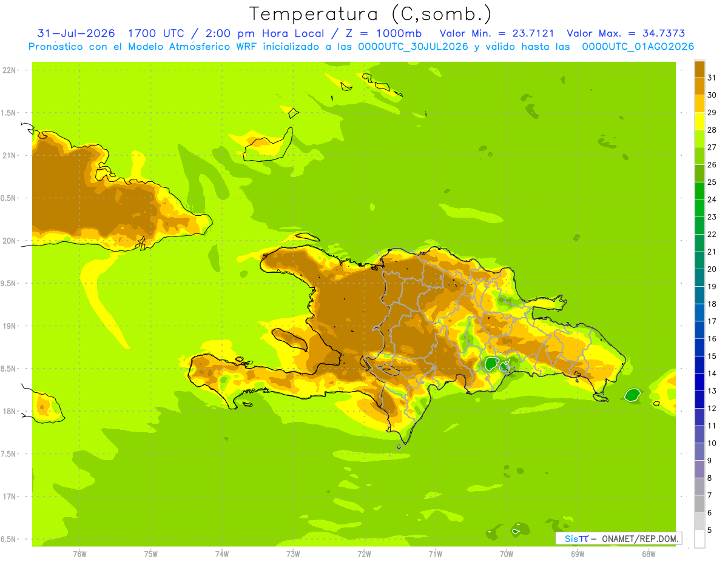This screenshot has height=562, width=728.
Task: Click the legend value label "10"
Action: [x=712, y=443]
